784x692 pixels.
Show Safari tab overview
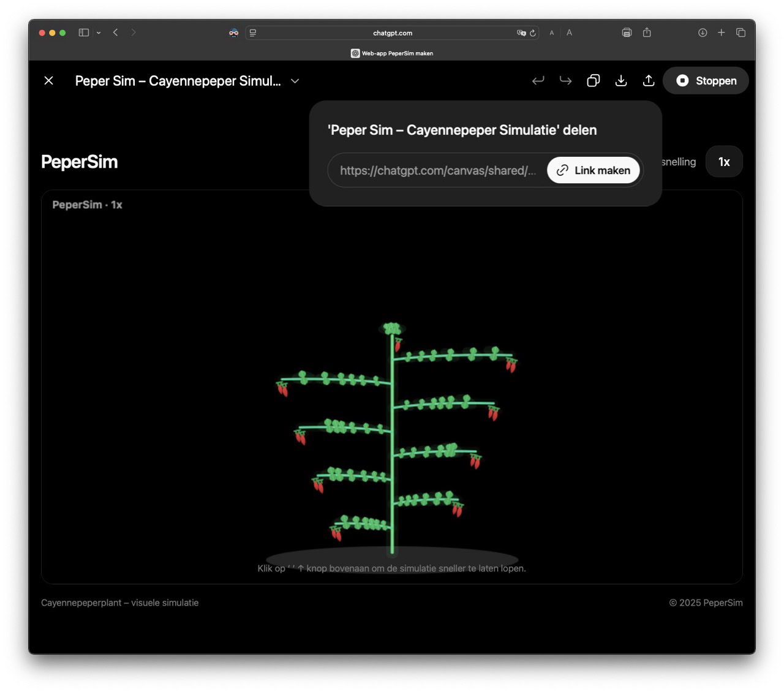click(x=741, y=32)
